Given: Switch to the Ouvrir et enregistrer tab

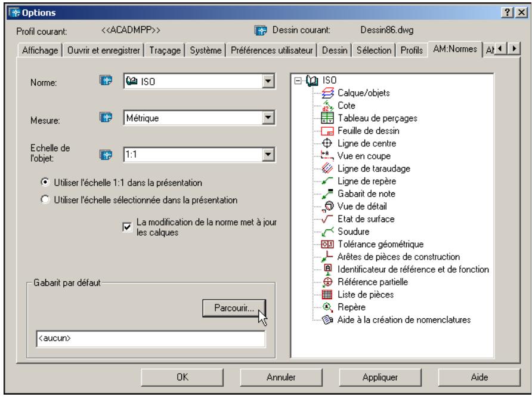Looking at the screenshot, I should point(104,50).
